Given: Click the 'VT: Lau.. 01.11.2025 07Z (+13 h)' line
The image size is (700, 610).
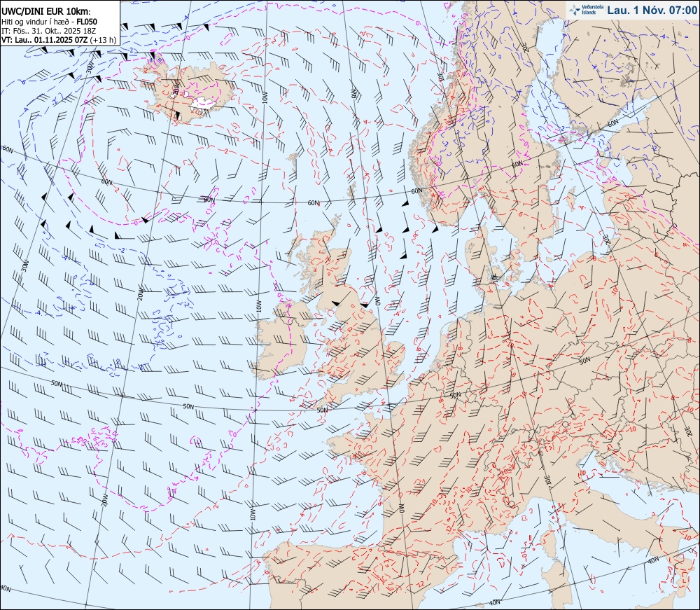Looking at the screenshot, I should pyautogui.click(x=59, y=40).
